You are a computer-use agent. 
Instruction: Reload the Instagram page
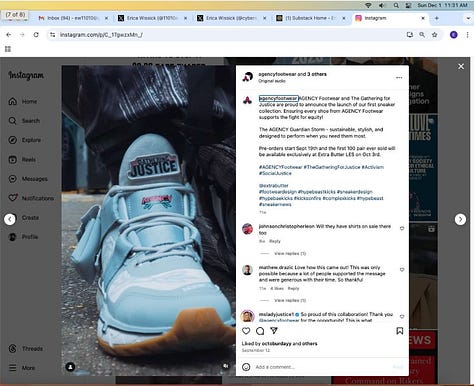(x=36, y=35)
